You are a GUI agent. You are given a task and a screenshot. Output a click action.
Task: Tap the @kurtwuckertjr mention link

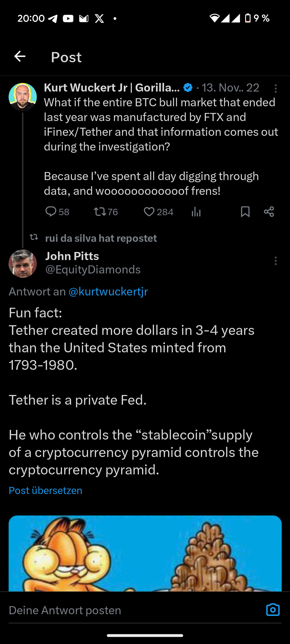coord(108,292)
